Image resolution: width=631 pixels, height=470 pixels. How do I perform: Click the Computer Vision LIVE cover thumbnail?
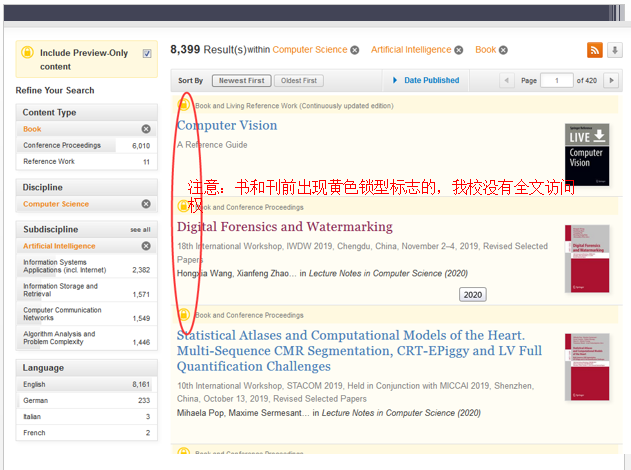(x=587, y=155)
